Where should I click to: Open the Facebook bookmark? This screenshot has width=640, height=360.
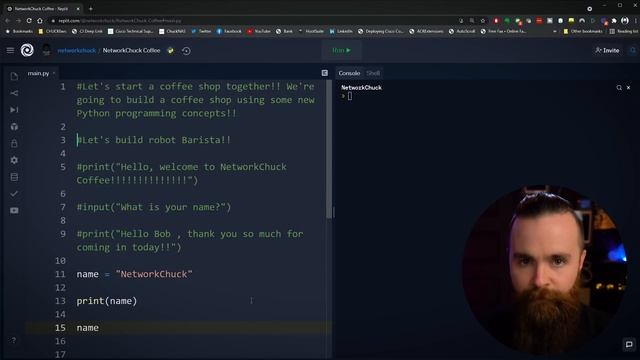pos(229,31)
